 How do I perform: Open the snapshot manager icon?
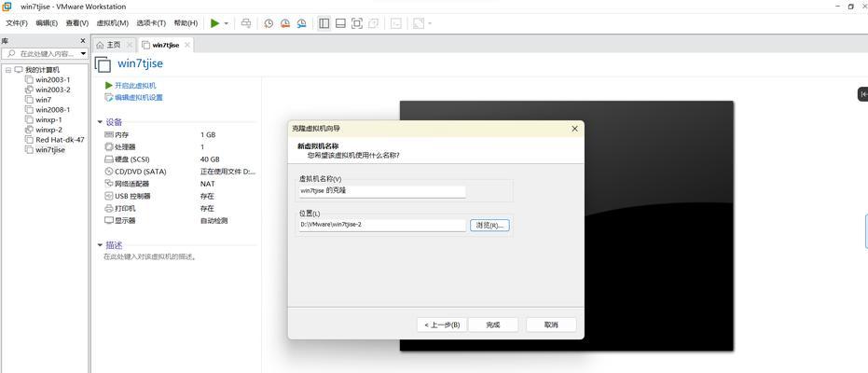click(302, 23)
